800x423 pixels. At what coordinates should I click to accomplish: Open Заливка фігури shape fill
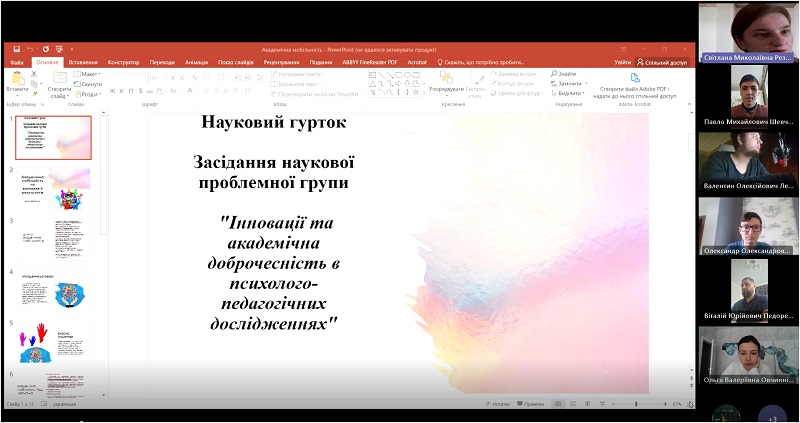[x=516, y=74]
